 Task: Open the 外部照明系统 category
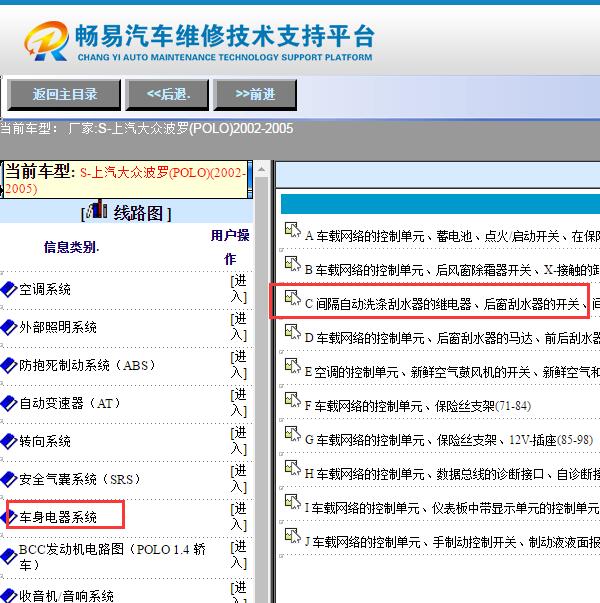pos(58,327)
